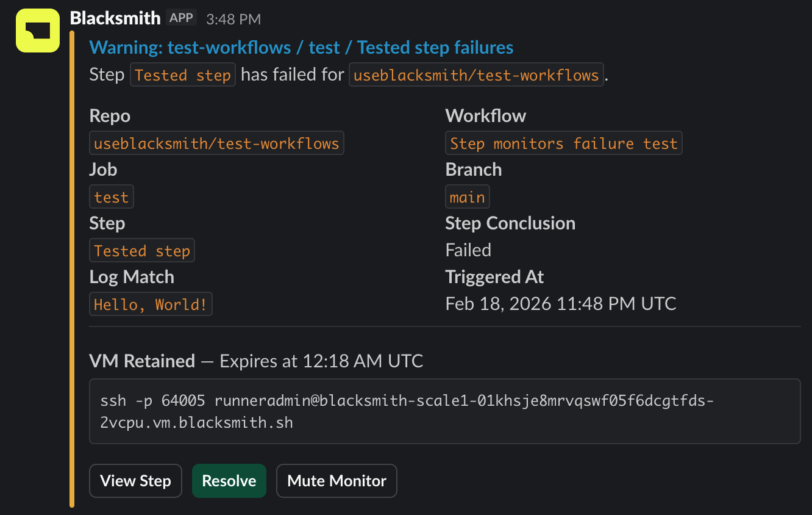This screenshot has width=812, height=515.
Task: Click the 3:48 PM message timestamp
Action: click(x=233, y=19)
